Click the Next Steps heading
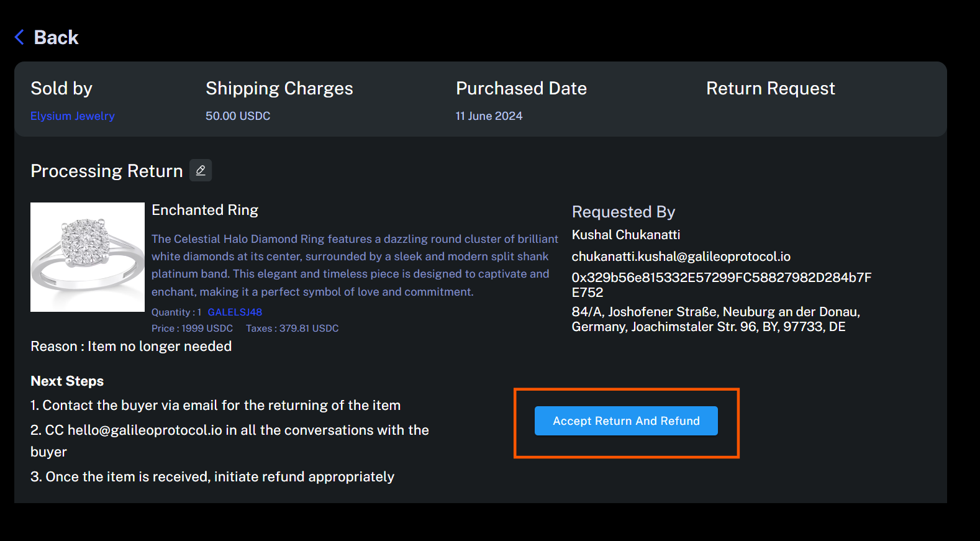 [x=67, y=381]
